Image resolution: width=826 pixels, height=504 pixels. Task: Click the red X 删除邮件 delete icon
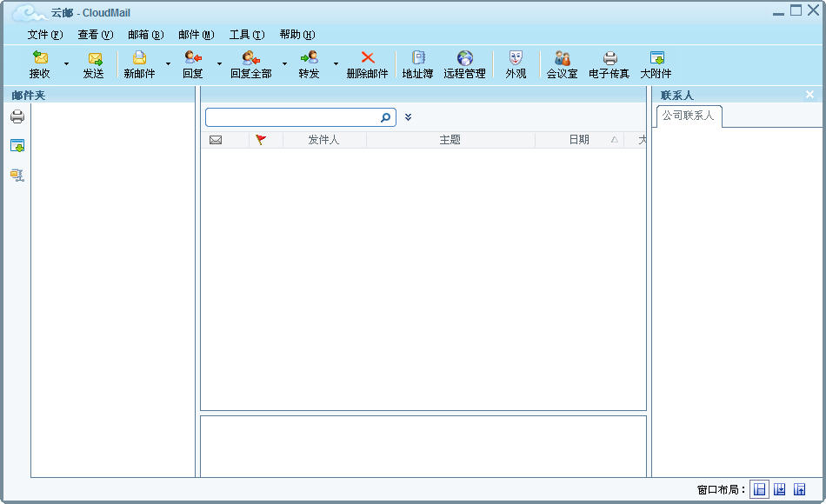pos(369,63)
